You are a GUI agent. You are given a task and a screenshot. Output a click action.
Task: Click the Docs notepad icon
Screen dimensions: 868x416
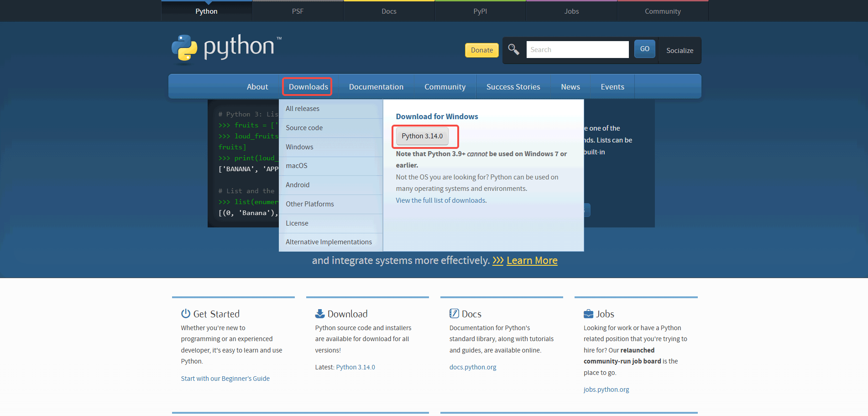click(x=454, y=314)
